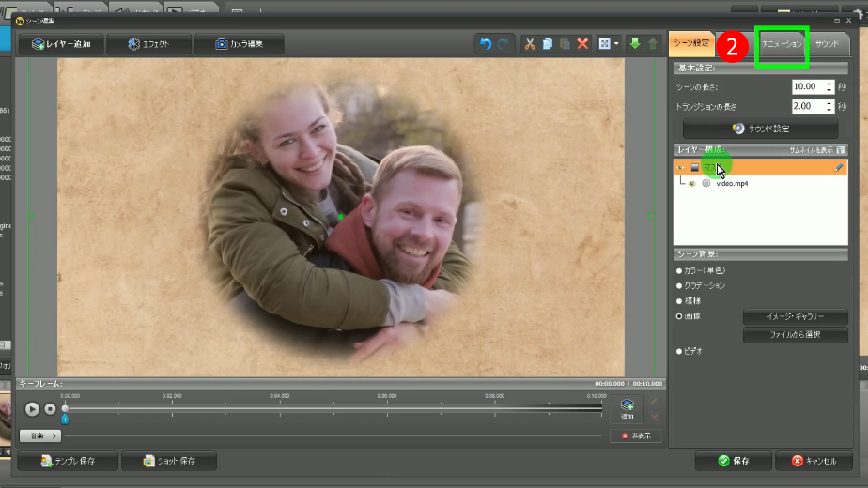The width and height of the screenshot is (868, 488).
Task: Select the ビデオ background radio button
Action: pos(679,351)
